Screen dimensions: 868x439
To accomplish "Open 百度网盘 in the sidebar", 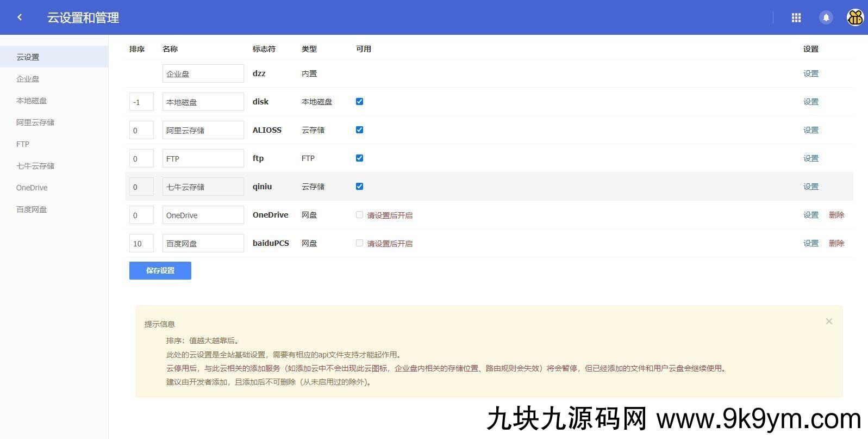I will pyautogui.click(x=32, y=209).
